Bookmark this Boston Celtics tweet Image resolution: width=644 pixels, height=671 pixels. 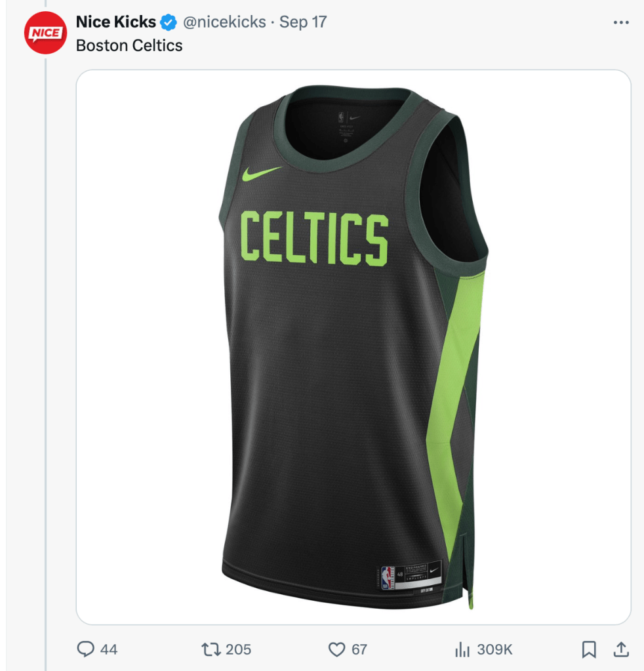pyautogui.click(x=589, y=649)
